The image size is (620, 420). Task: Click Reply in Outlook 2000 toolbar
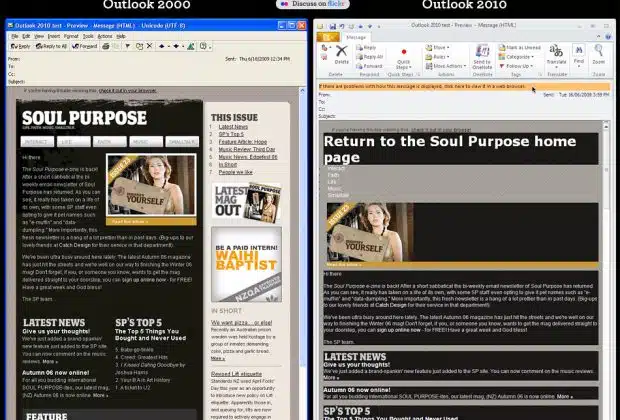click(x=20, y=46)
